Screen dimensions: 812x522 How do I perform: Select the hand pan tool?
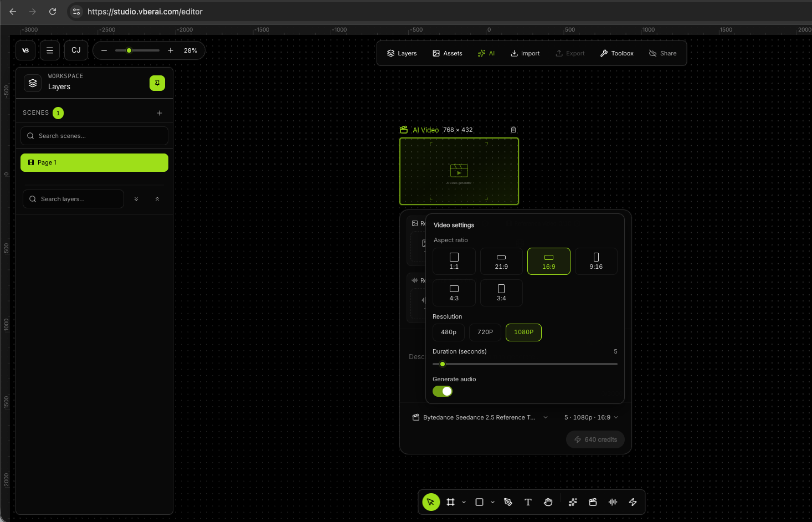[x=548, y=502]
